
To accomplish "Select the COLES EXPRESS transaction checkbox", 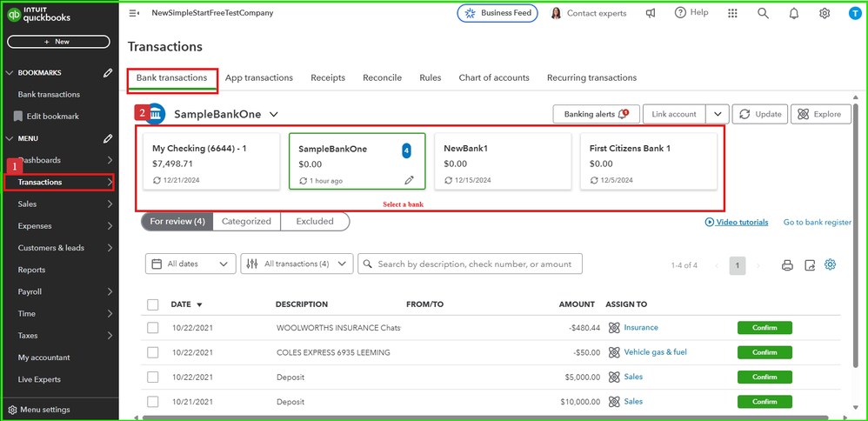I will 153,352.
